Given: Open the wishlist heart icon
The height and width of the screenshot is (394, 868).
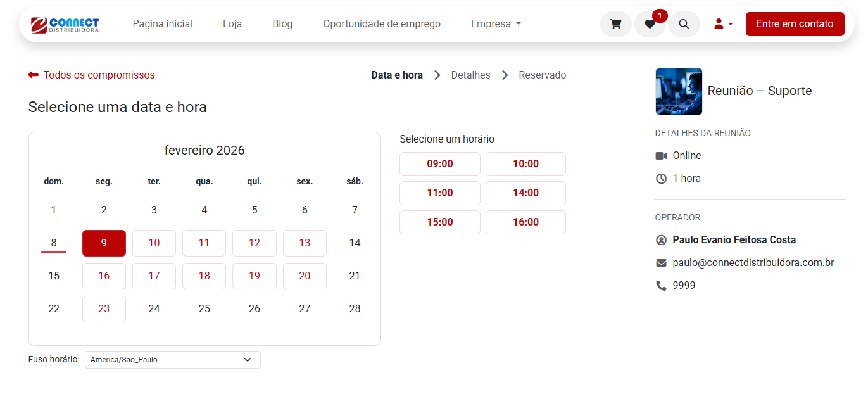Looking at the screenshot, I should [x=650, y=24].
